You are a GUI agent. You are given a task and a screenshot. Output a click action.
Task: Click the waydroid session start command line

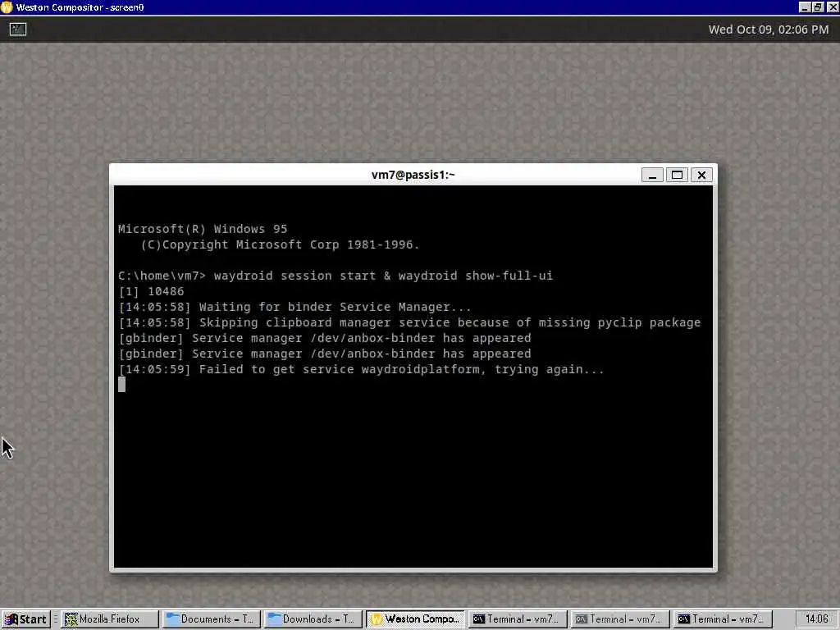(x=336, y=276)
